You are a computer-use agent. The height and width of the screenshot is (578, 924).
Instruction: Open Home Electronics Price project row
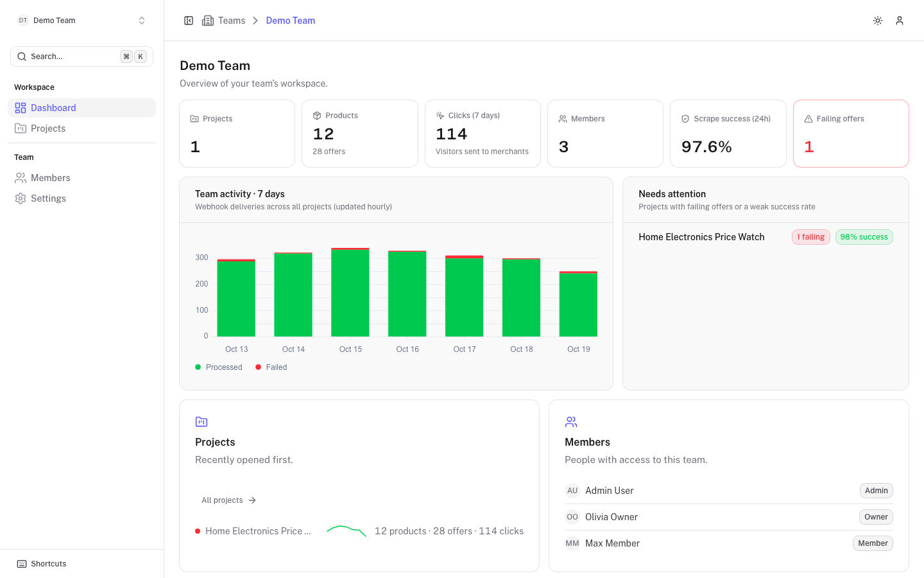pyautogui.click(x=359, y=531)
